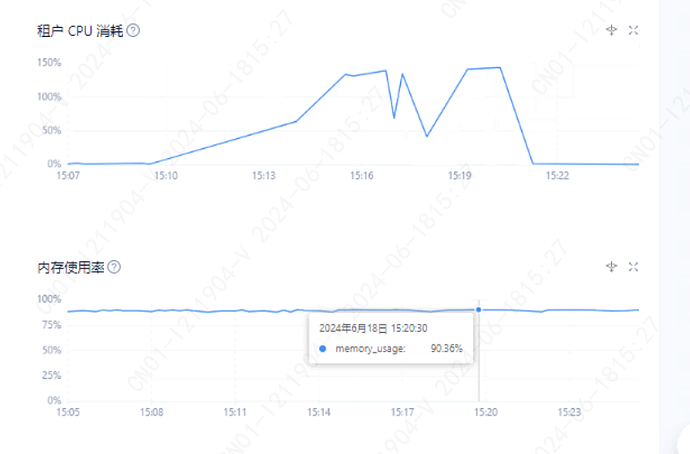690x454 pixels.
Task: Select the highlighted blue point on memory line
Action: [x=479, y=310]
